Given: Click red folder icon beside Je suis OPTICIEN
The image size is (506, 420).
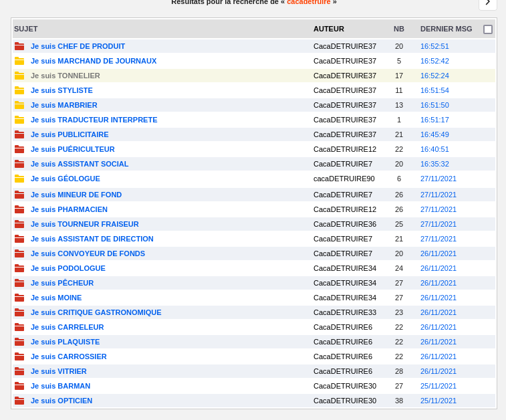Looking at the screenshot, I should click(x=19, y=401).
